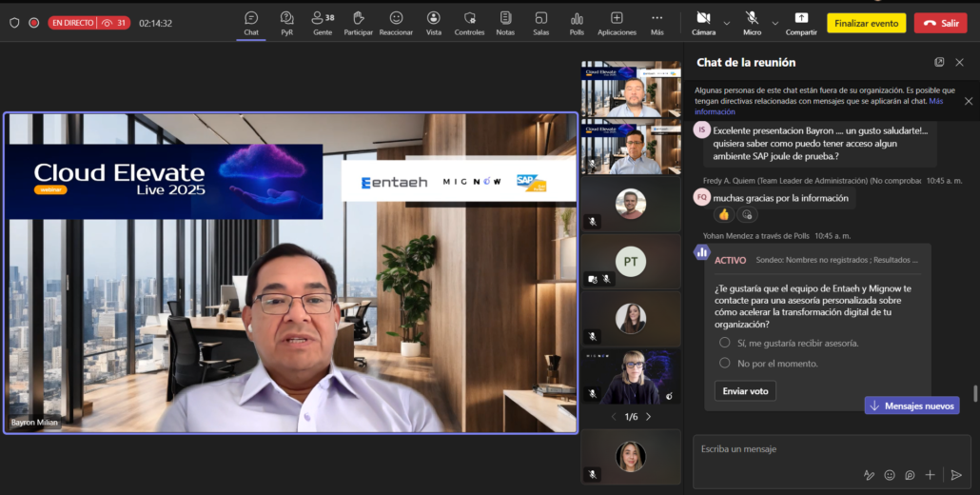Click the Participar raise hand icon

pyautogui.click(x=359, y=22)
